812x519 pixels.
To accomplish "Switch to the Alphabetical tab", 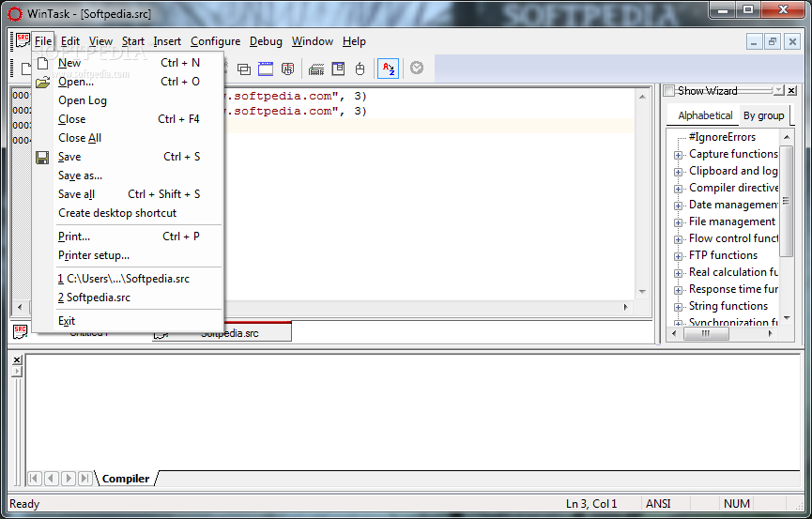I will point(705,115).
